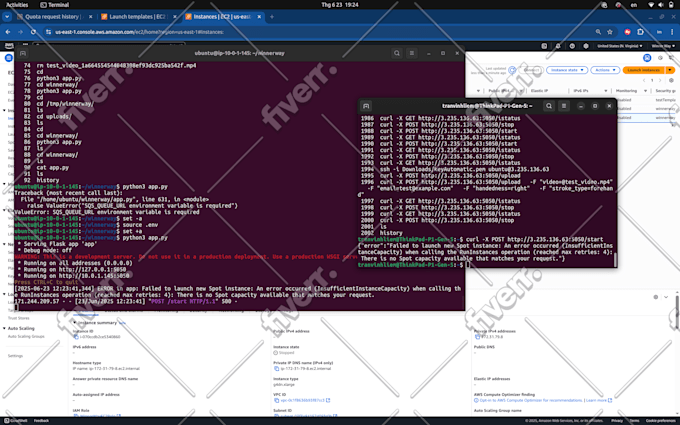Viewport: 680px width, 425px height.
Task: Click the blue circular icon above Launch instances
Action: [647, 58]
